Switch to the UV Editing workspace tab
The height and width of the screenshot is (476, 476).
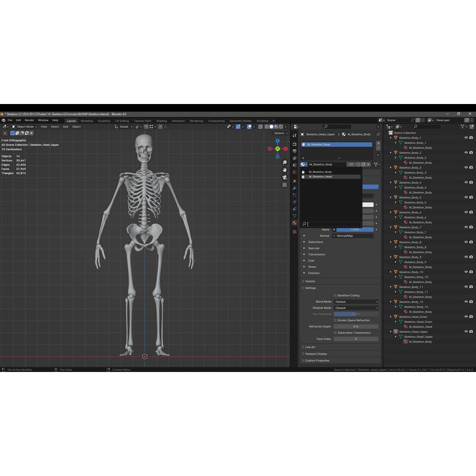(x=122, y=121)
